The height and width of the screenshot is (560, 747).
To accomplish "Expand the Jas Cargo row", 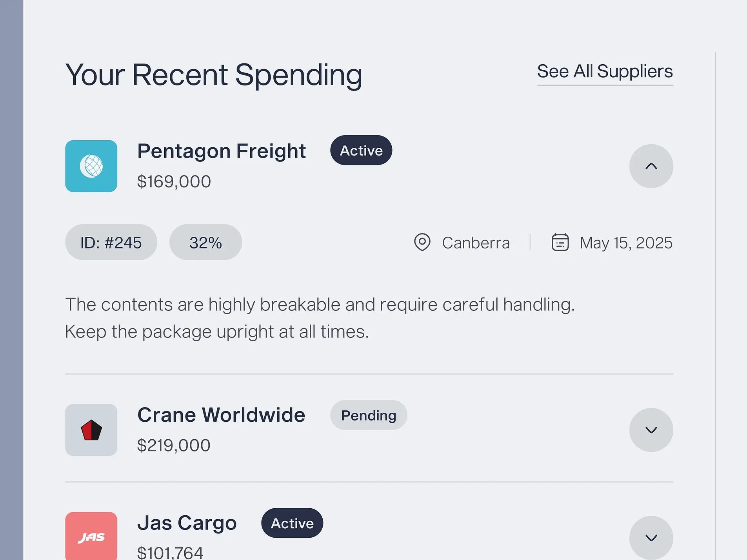I will 651,538.
